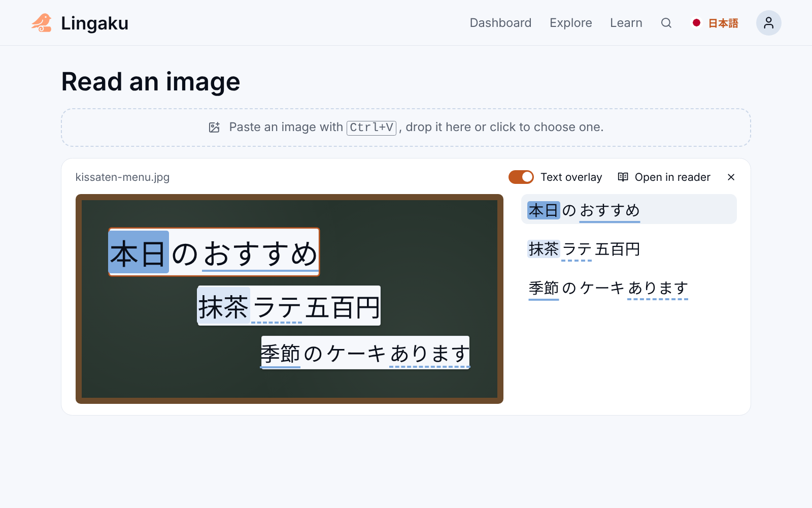Close the kissaten-menu.jpg image panel
The width and height of the screenshot is (812, 508).
(731, 177)
